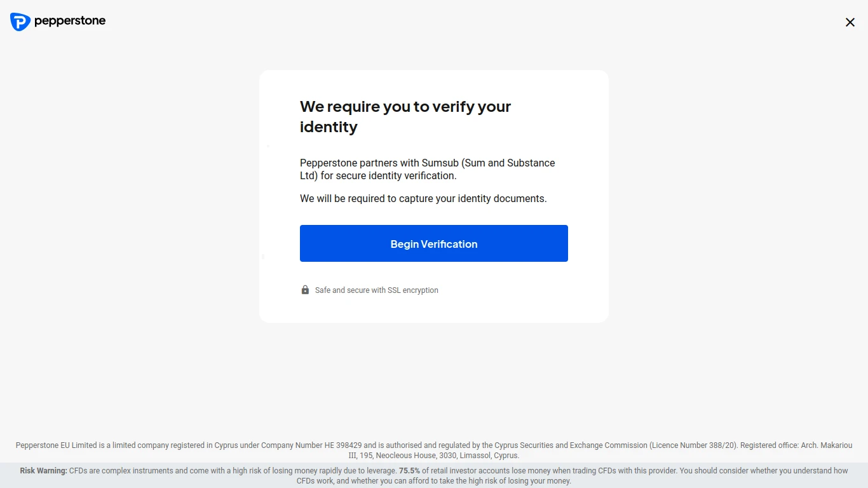Click the 'Neocleous House, 3030, Limassol' address line
Screen dimensions: 868x488
pos(433,456)
